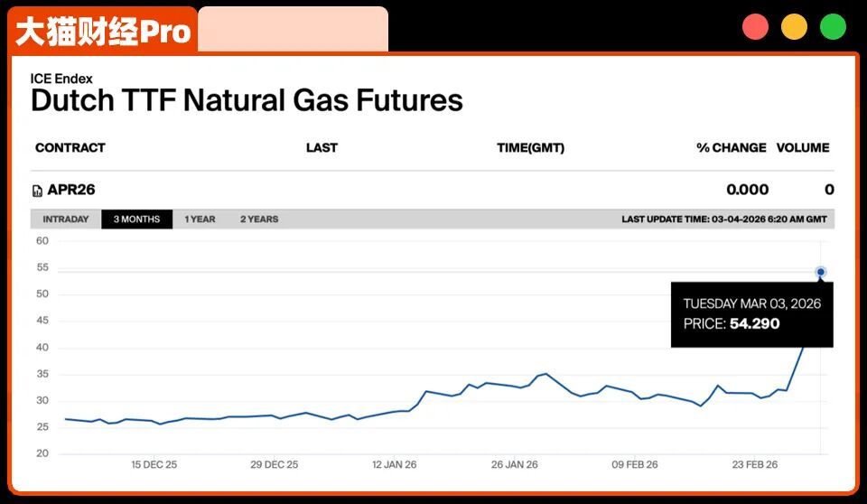Show the 1 YEAR chart view

click(200, 219)
